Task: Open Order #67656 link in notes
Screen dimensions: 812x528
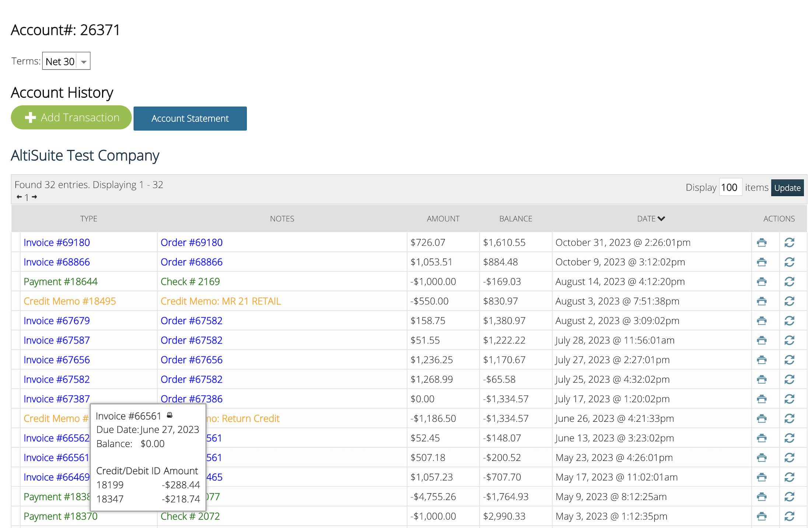Action: point(191,360)
